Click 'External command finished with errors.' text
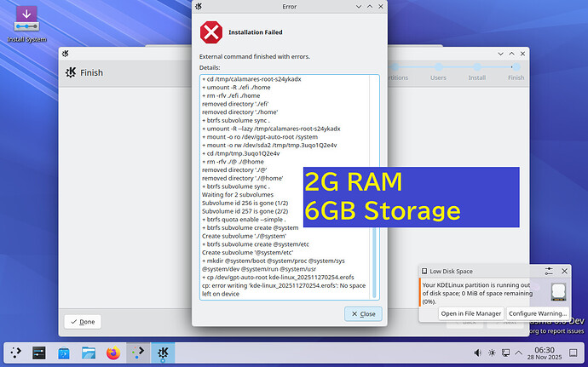 tap(255, 56)
